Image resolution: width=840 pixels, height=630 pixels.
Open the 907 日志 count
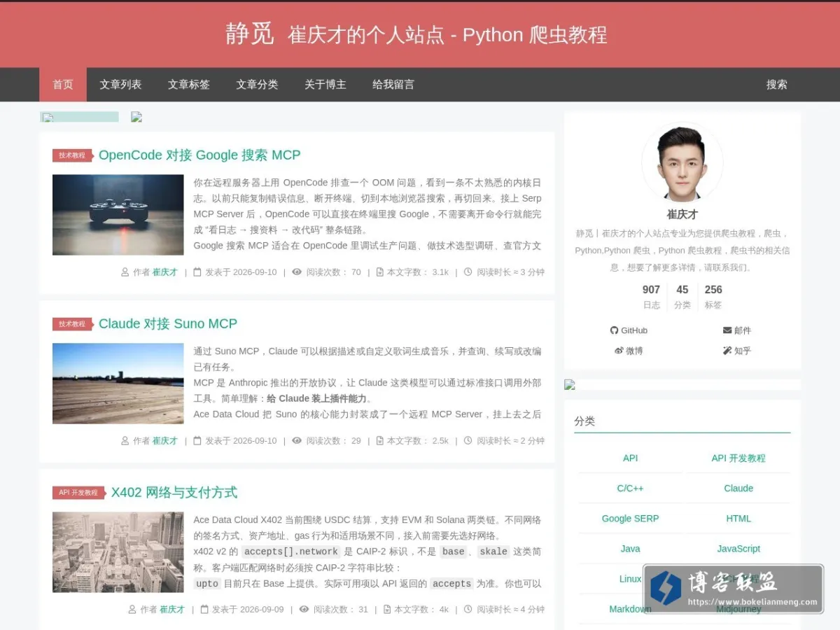click(652, 297)
